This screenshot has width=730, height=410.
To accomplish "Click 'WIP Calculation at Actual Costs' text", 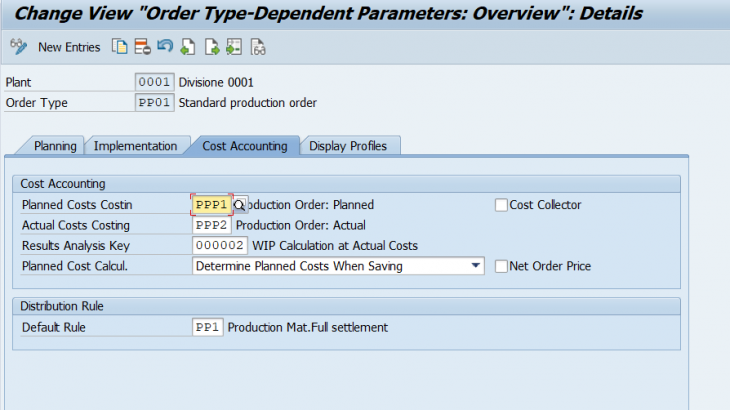I will (335, 246).
